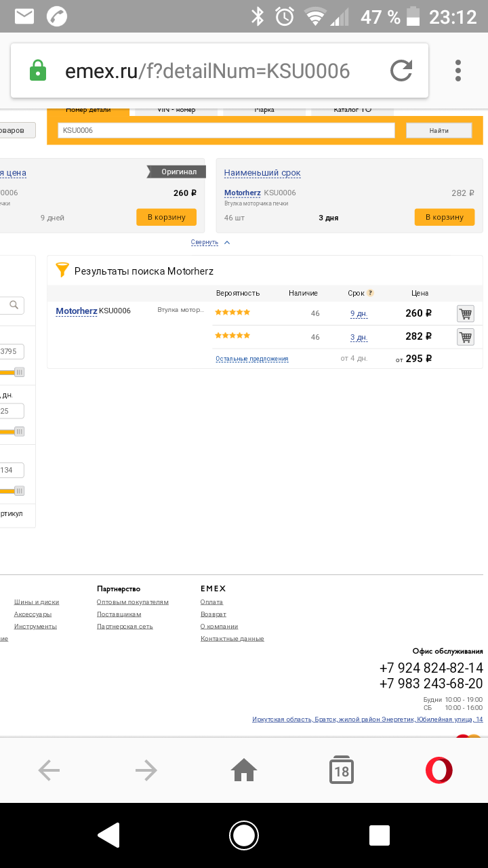Viewport: 488px width, 868px height.
Task: Click phone number +7 924 824-82-14
Action: (431, 668)
